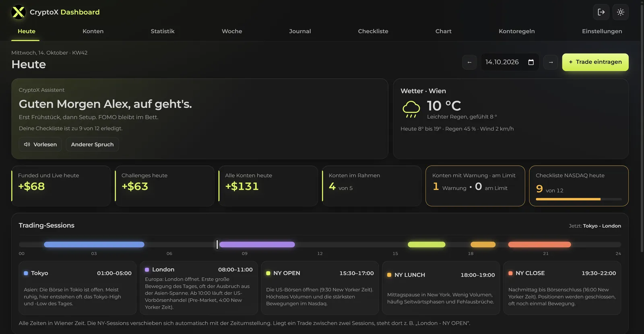This screenshot has width=644, height=334.
Task: Go to previous day arrow
Action: 469,62
